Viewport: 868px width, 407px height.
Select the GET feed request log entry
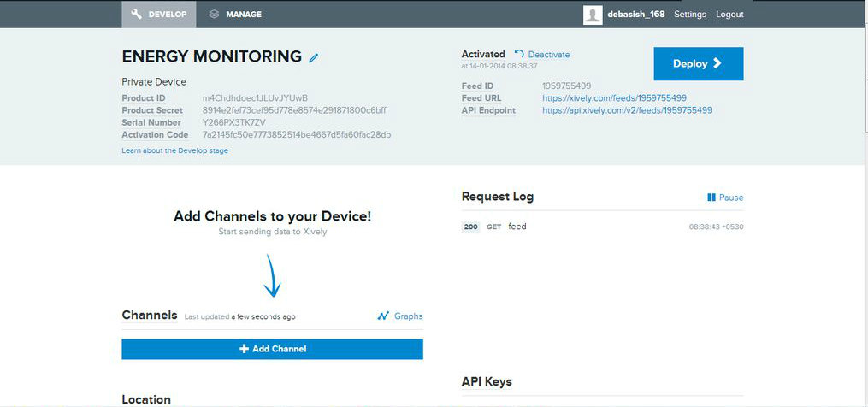517,227
